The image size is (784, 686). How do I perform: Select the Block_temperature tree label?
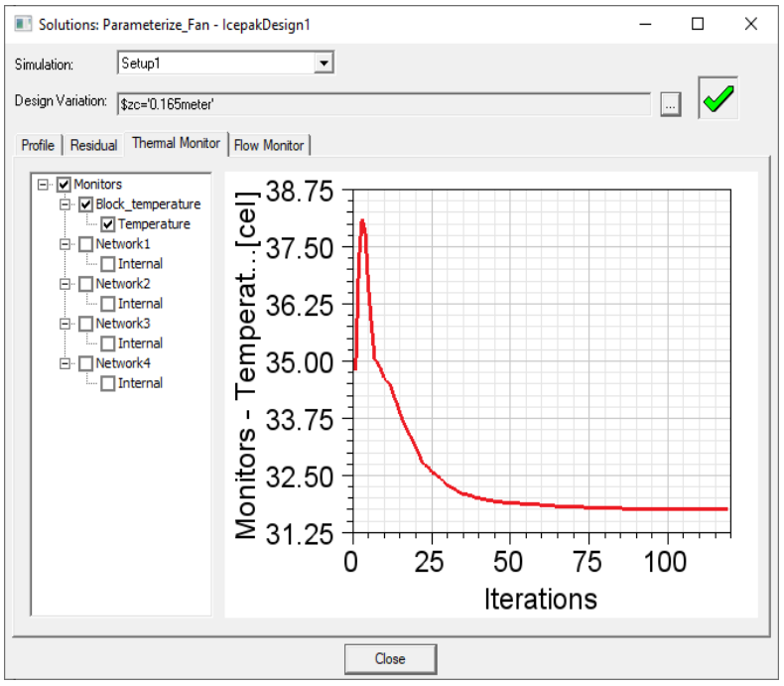(148, 205)
